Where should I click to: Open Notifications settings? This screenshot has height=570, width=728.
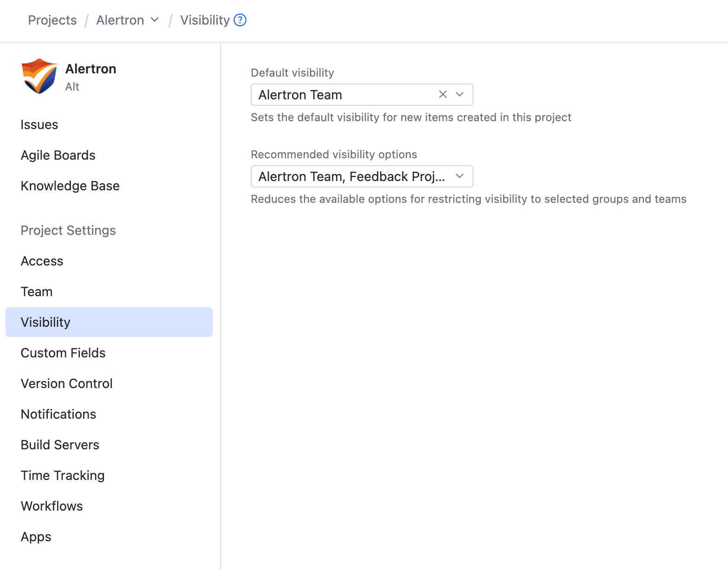coord(58,414)
